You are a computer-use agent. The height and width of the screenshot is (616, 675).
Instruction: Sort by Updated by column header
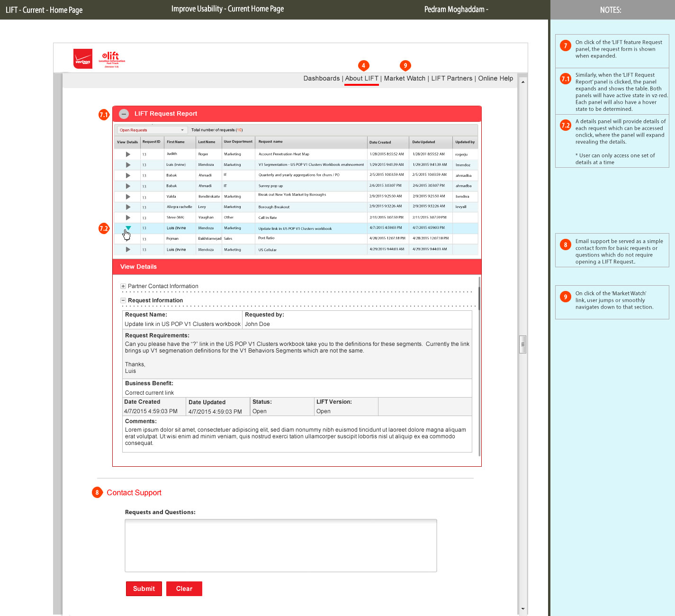click(465, 142)
